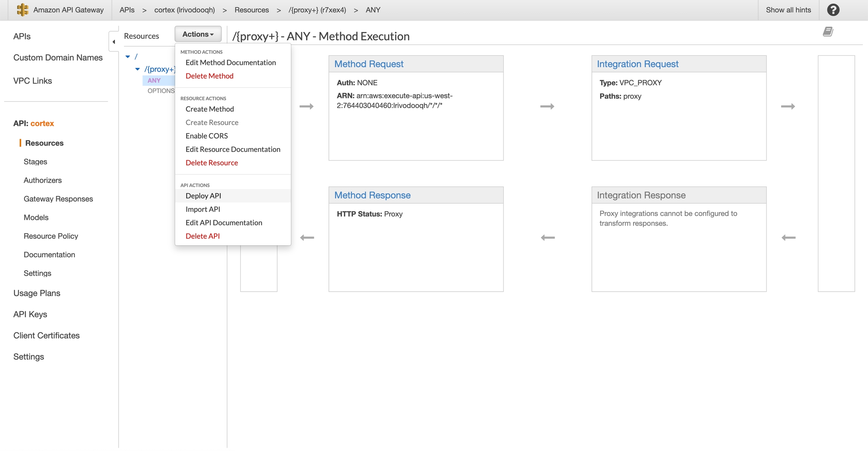Click the Amazon API Gateway logo icon
The image size is (868, 451).
[x=23, y=10]
